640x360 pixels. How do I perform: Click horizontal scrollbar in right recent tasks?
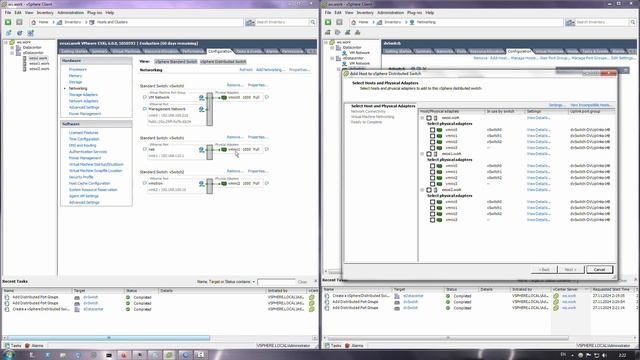(x=448, y=338)
